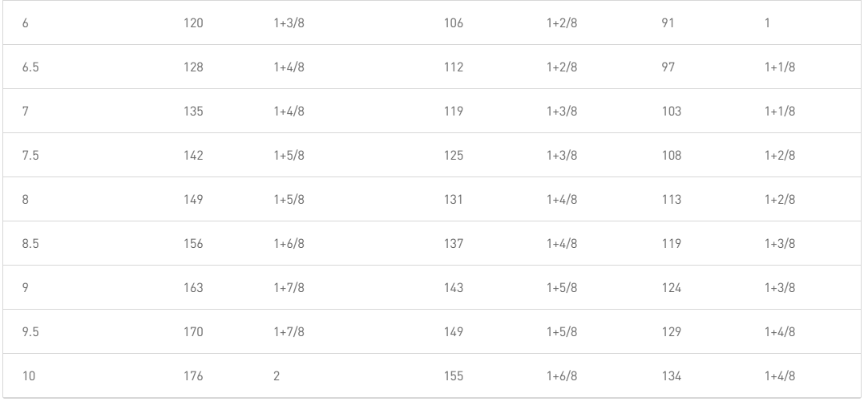Select the 155 value cell

pos(454,376)
